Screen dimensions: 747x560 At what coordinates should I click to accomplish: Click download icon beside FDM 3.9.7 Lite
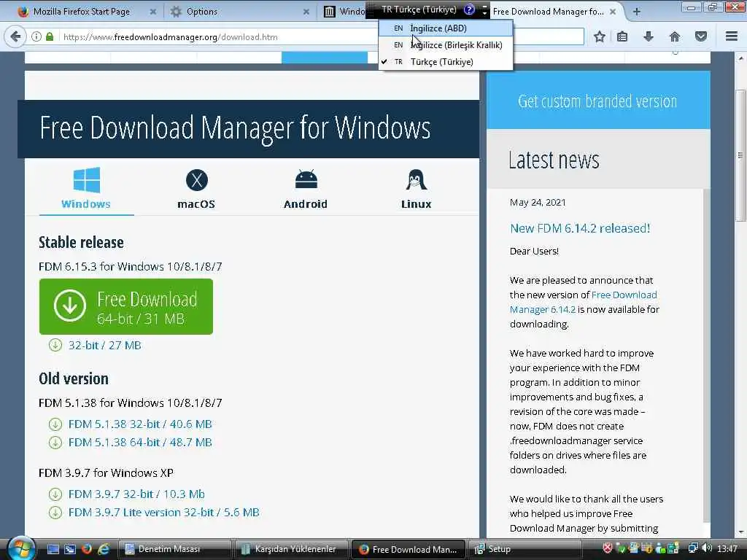point(55,513)
